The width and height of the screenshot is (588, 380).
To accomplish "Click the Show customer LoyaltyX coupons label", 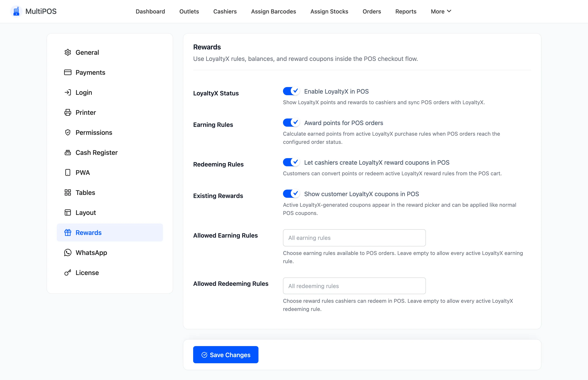I will (x=361, y=194).
